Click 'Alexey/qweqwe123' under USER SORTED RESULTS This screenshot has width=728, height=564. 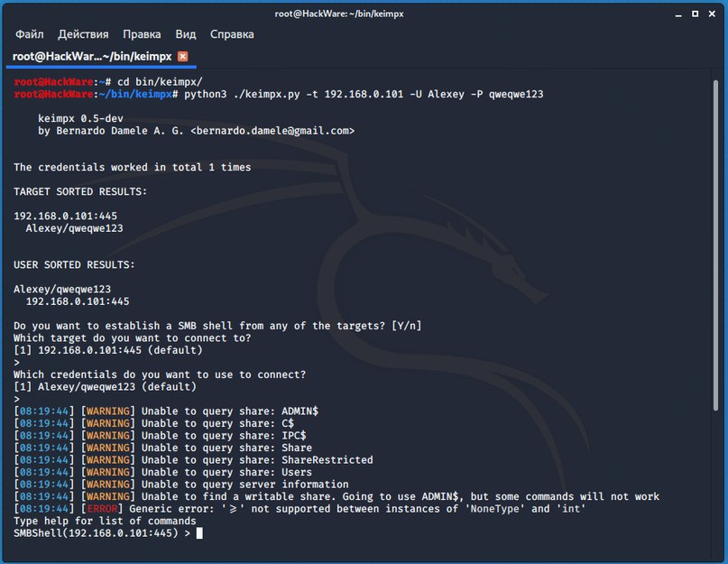(62, 290)
